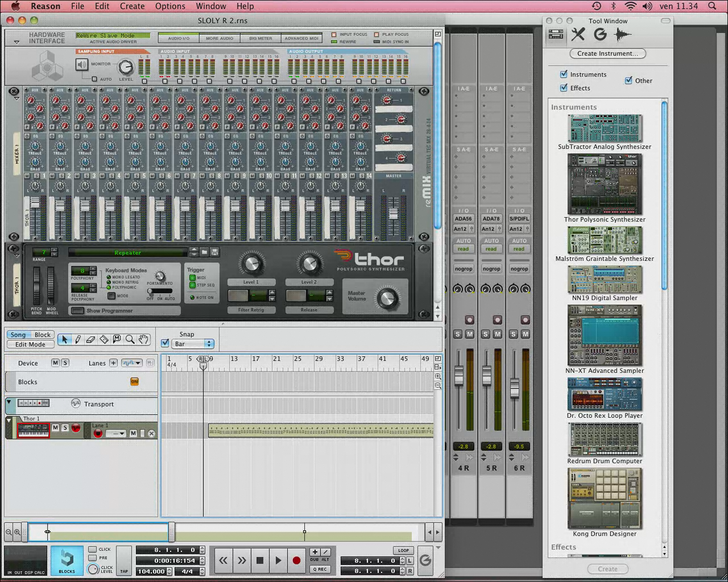
Task: Click the Wi-Fi icon in menu bar
Action: tap(630, 6)
